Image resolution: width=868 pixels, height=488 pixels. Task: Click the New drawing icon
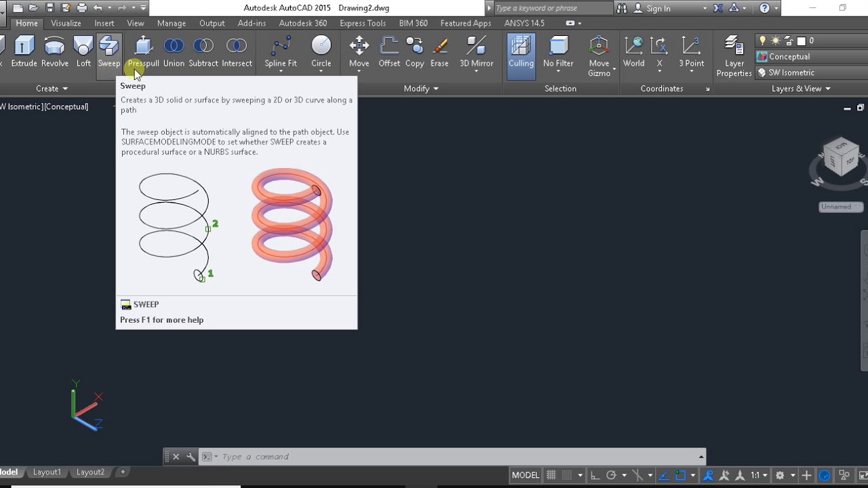pyautogui.click(x=18, y=8)
